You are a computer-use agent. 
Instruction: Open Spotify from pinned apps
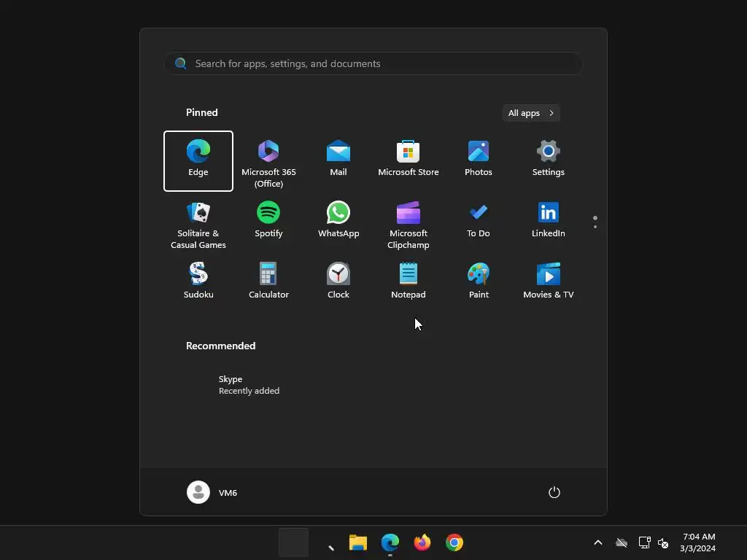click(268, 222)
